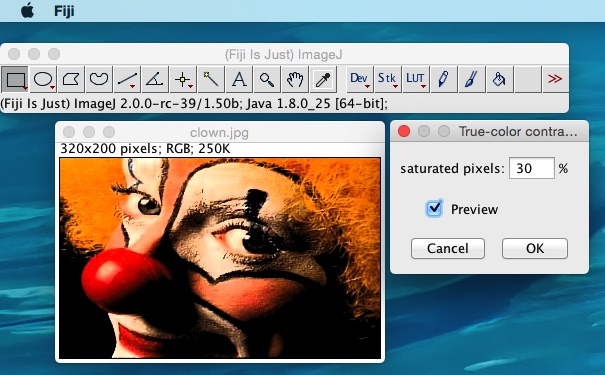Screen dimensions: 605x375
Task: Click the ImageJ version status bar text
Action: pos(194,103)
